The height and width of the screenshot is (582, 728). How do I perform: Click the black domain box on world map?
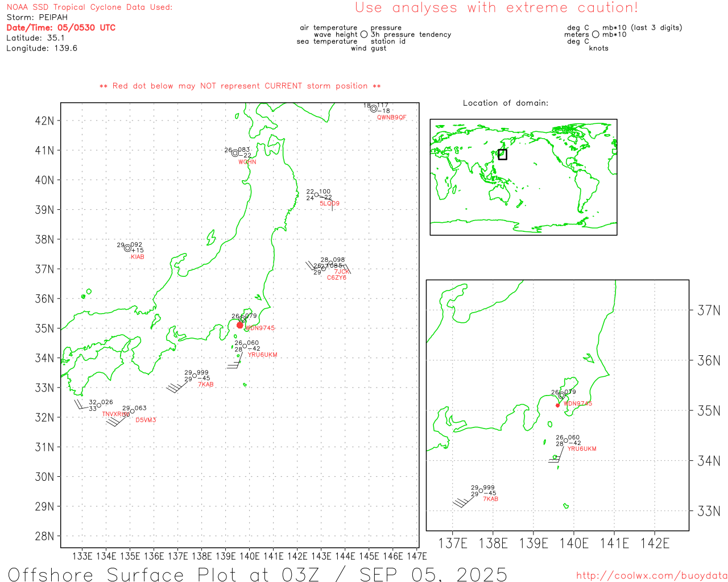point(502,154)
